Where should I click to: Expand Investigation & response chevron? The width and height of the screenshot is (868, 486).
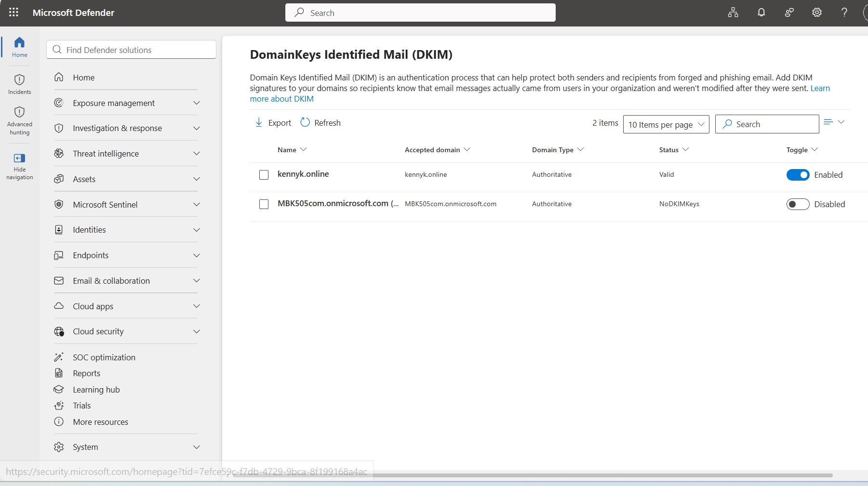point(196,128)
